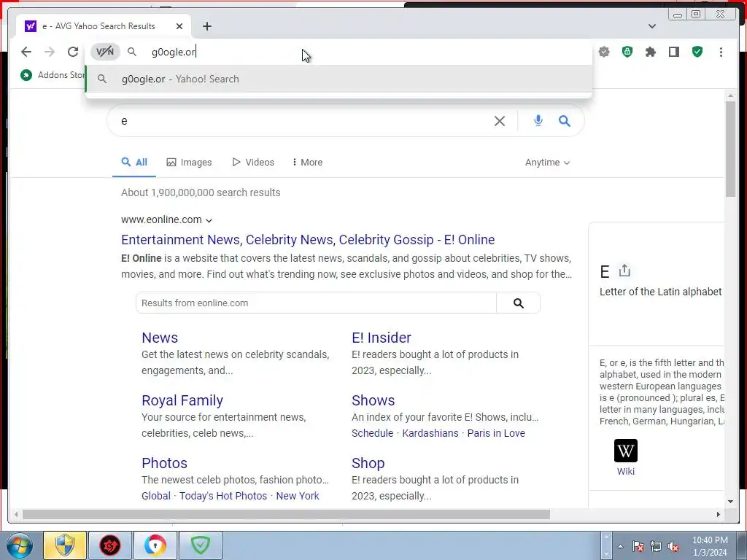
Task: Click the g0ogle.or text in address bar
Action: (x=174, y=52)
